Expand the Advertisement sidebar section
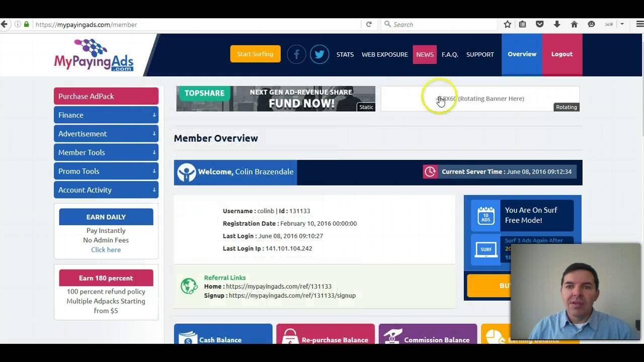 click(x=106, y=134)
